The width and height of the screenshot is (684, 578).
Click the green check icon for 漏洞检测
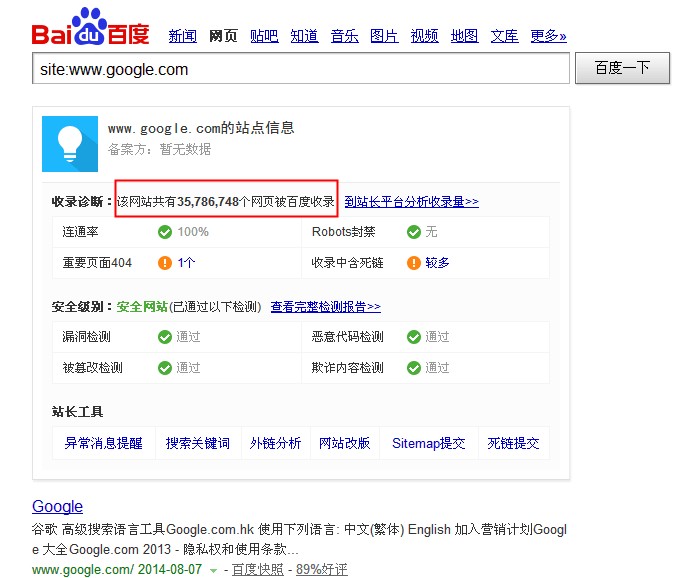(165, 337)
